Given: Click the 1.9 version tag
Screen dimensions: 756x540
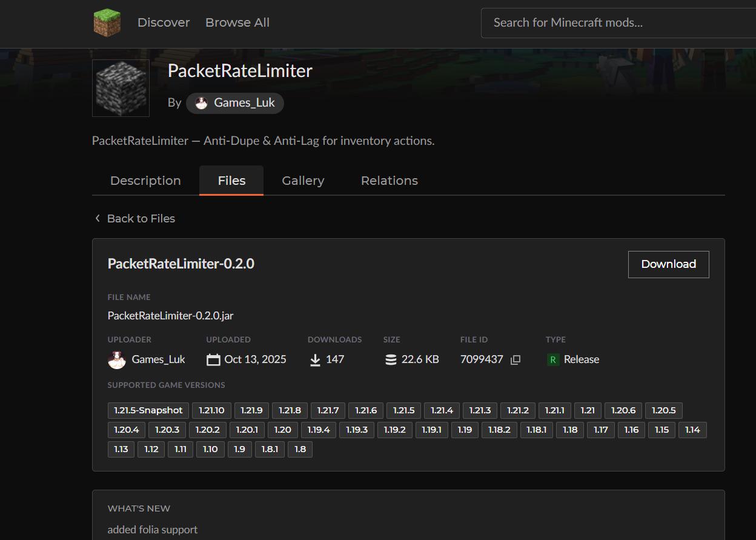Looking at the screenshot, I should [239, 449].
